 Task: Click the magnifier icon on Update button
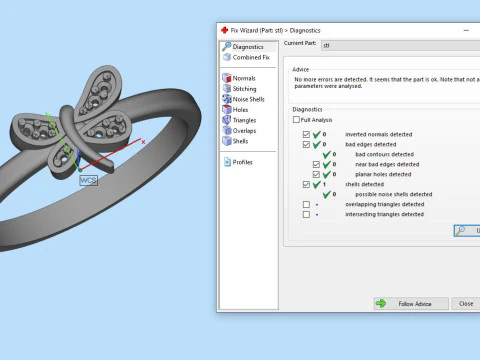coord(460,230)
